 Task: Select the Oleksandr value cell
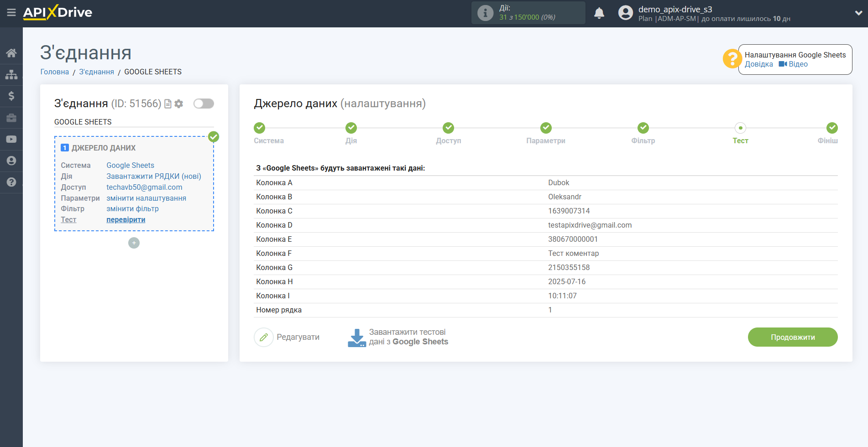click(565, 197)
